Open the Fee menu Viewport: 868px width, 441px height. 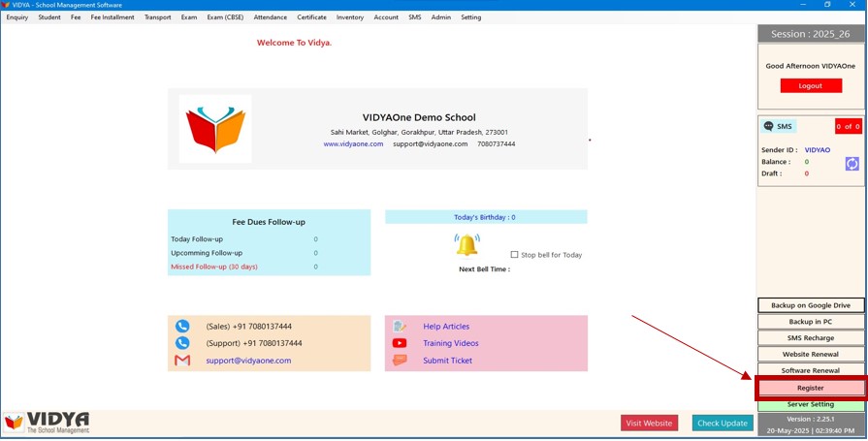click(76, 17)
